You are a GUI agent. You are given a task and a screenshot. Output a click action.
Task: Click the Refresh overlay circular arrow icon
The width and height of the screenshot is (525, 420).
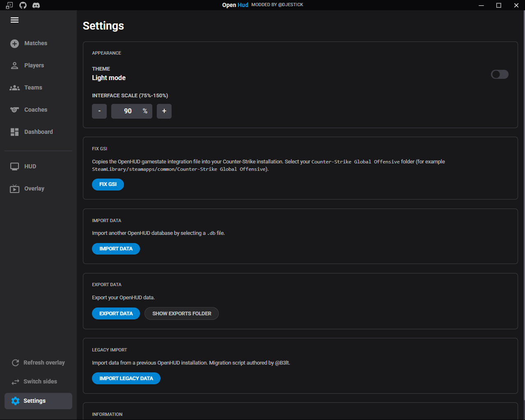coord(16,363)
